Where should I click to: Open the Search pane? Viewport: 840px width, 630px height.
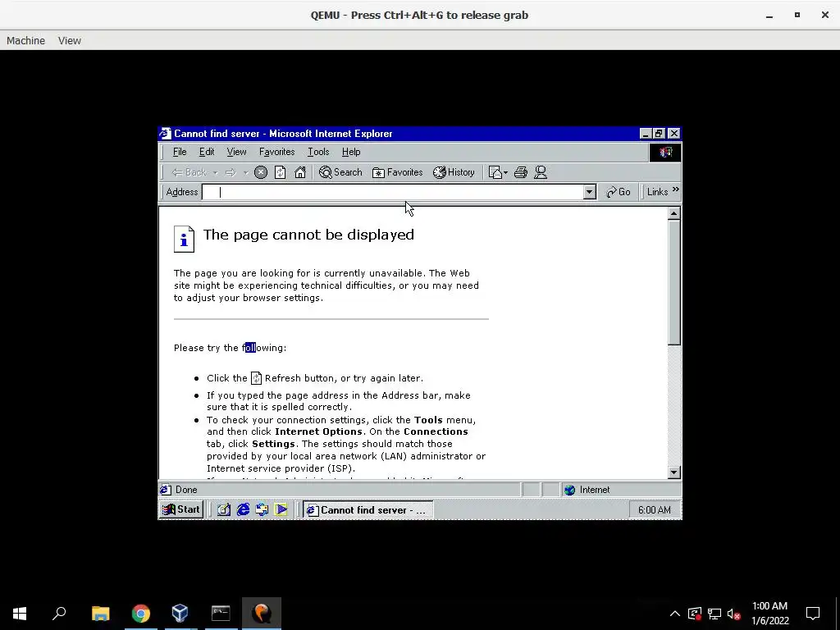340,172
